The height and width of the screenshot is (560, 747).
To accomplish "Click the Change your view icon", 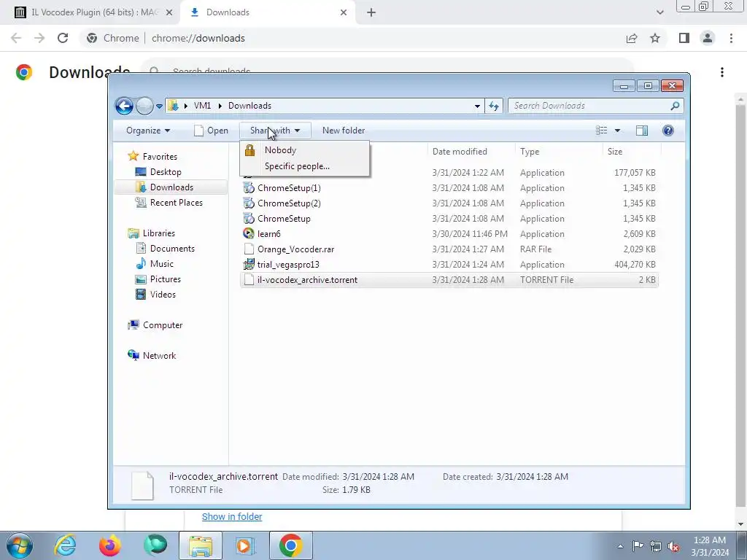I will pyautogui.click(x=601, y=131).
